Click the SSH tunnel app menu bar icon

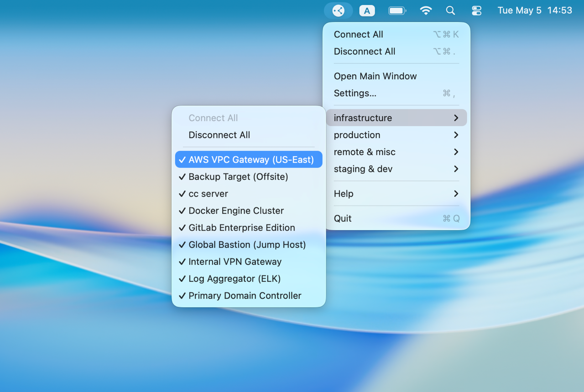(x=338, y=10)
